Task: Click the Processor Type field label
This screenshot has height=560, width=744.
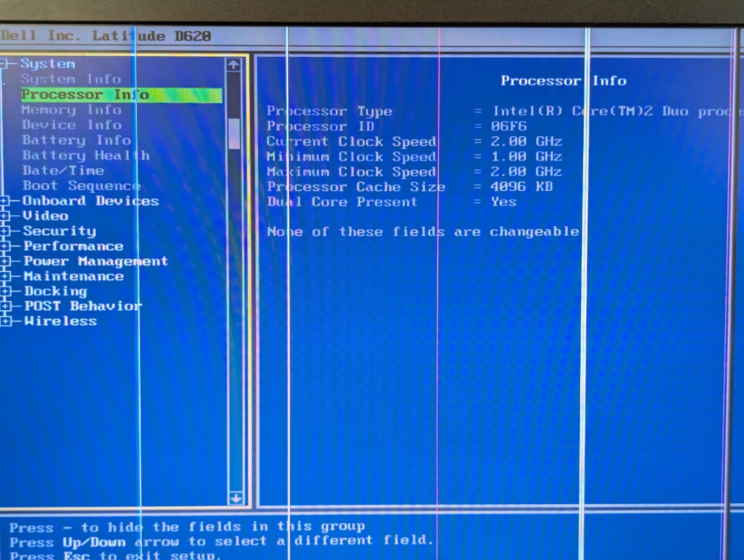Action: pyautogui.click(x=329, y=111)
